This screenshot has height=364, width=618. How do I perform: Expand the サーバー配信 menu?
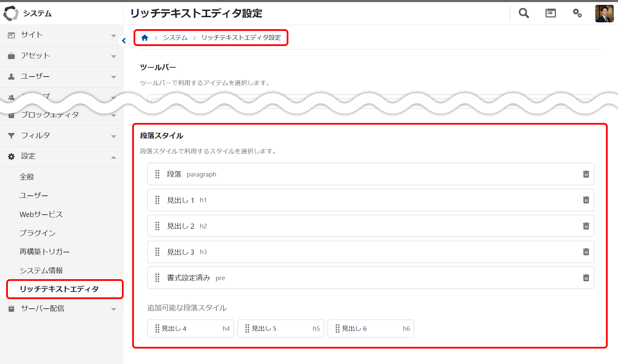[62, 309]
